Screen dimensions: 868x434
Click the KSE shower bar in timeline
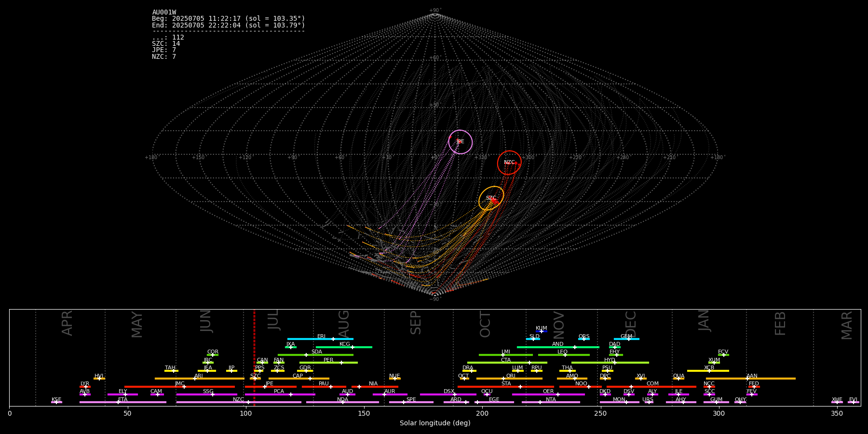(x=56, y=402)
